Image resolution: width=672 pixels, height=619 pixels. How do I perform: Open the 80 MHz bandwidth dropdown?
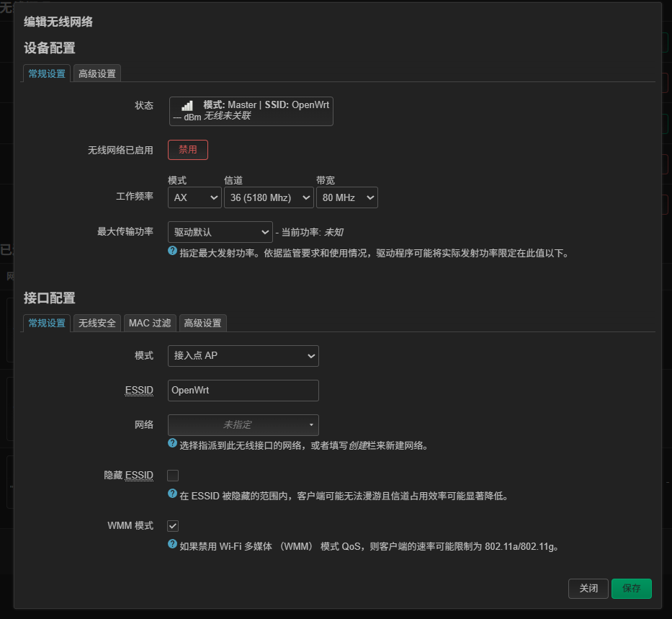click(346, 197)
